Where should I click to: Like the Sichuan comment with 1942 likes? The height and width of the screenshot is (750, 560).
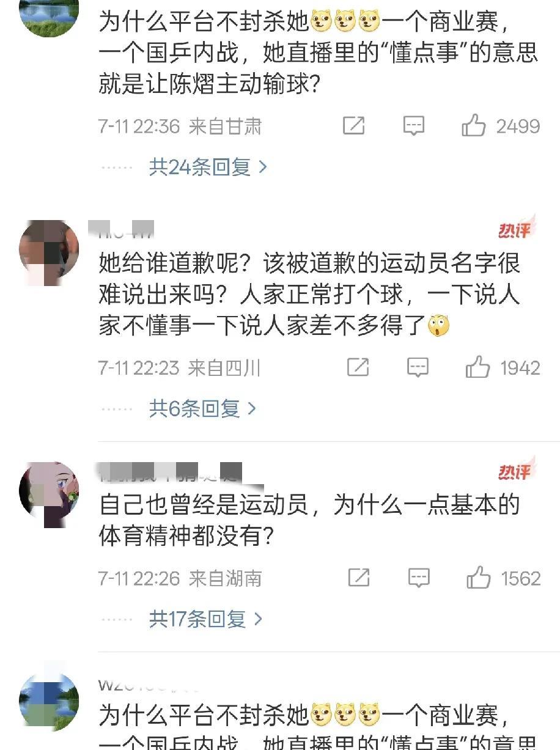pos(478,367)
